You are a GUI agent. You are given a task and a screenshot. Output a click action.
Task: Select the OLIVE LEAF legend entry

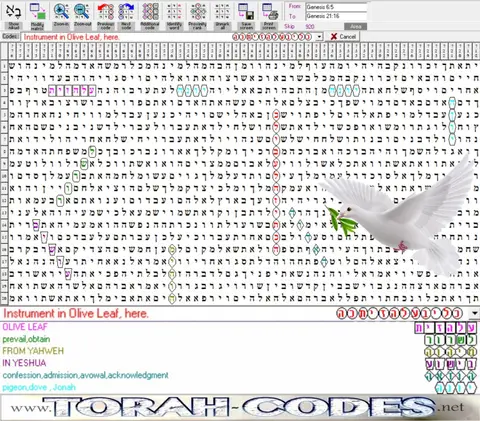pyautogui.click(x=25, y=327)
